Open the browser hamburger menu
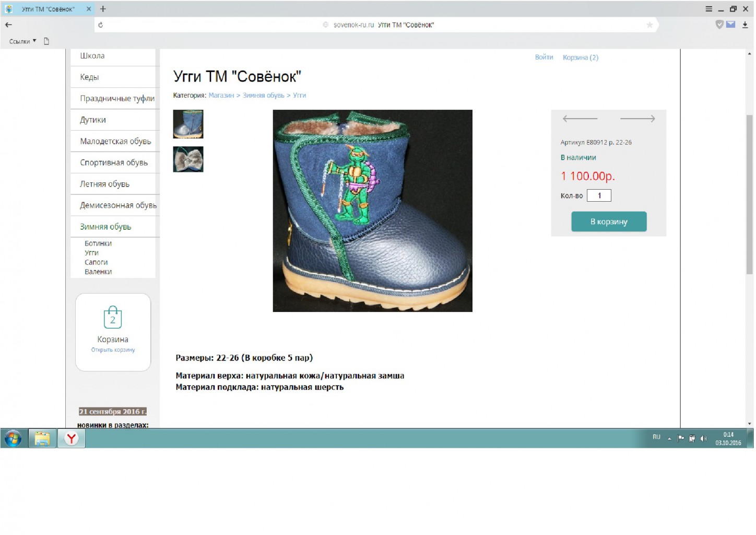 click(708, 9)
